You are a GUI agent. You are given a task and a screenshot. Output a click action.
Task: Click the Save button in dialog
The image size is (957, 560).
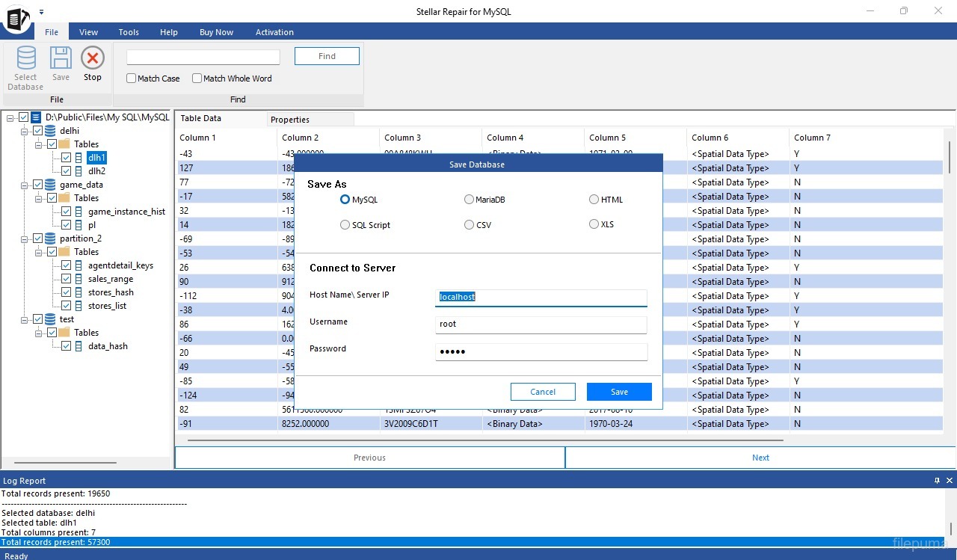pos(619,392)
